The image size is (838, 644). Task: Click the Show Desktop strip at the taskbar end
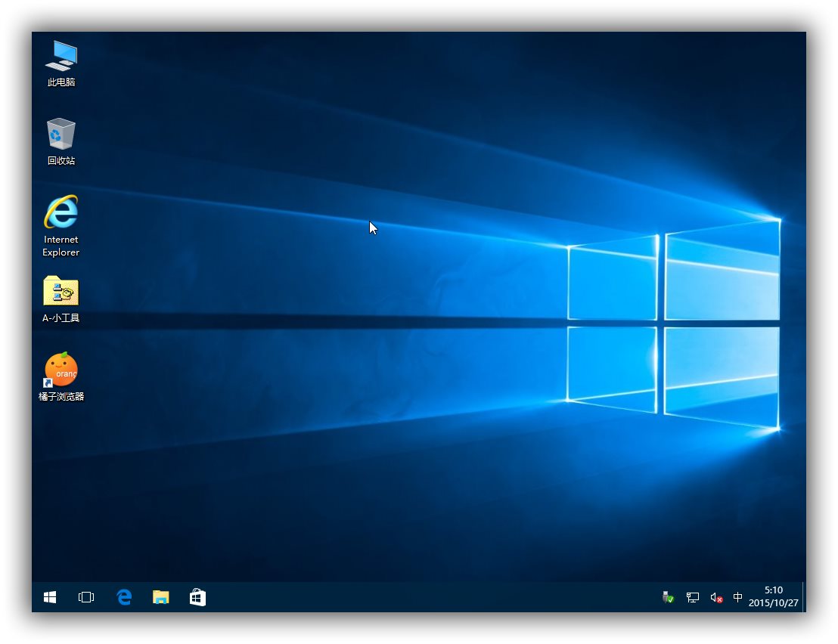(804, 597)
